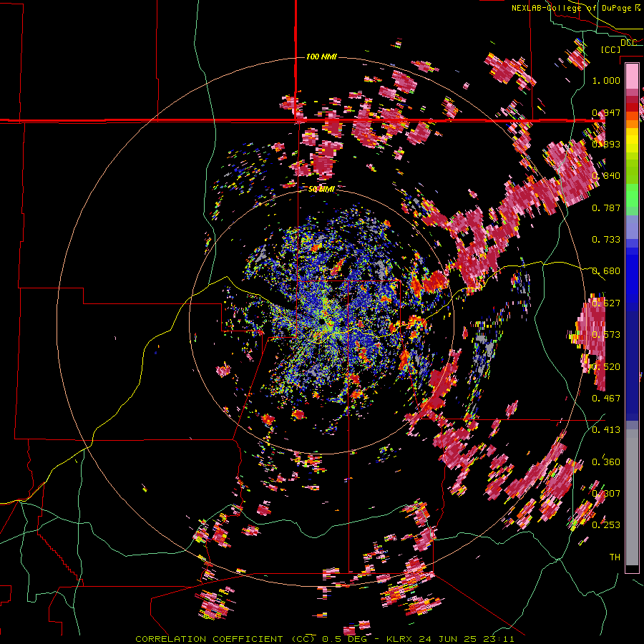Select the 0.787 scale value

pyautogui.click(x=606, y=208)
